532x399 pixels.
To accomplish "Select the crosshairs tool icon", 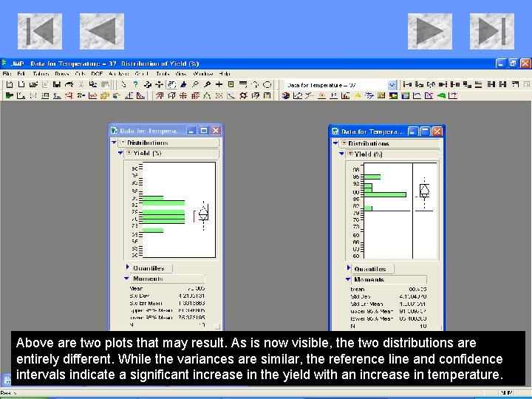I will [x=219, y=84].
